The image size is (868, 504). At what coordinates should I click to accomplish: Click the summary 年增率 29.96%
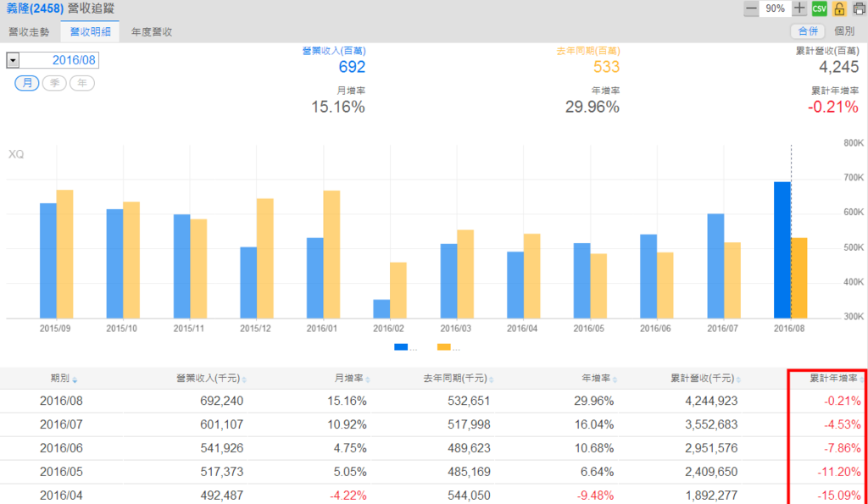(593, 107)
